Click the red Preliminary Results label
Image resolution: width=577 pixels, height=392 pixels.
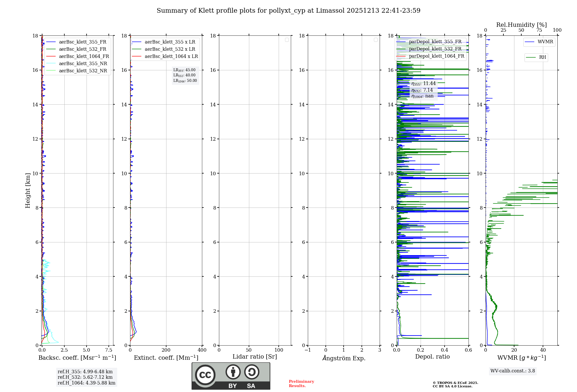301,384
